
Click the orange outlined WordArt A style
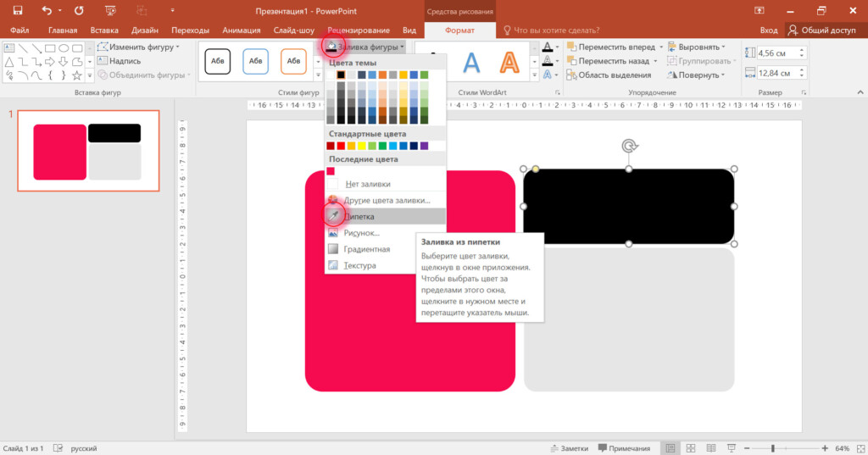(x=509, y=62)
